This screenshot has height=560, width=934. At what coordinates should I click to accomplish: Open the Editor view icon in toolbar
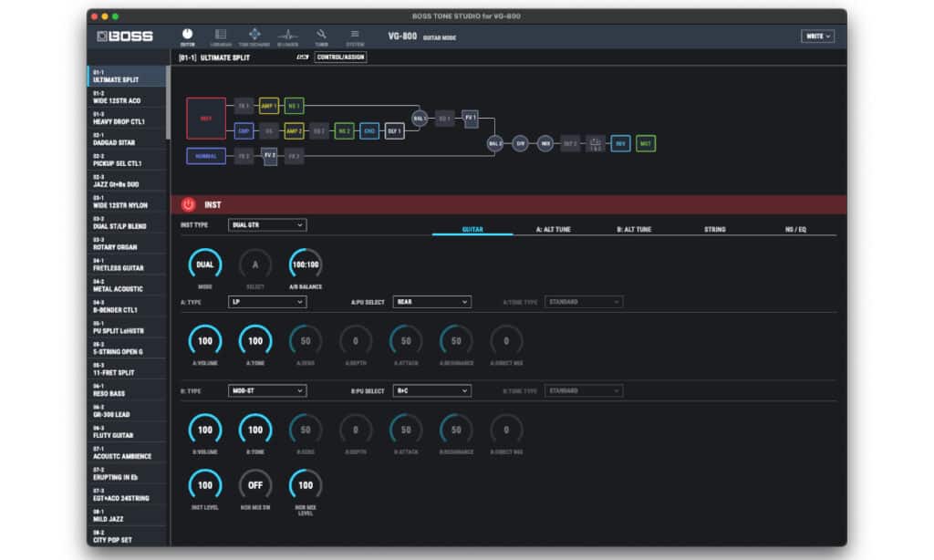point(187,36)
